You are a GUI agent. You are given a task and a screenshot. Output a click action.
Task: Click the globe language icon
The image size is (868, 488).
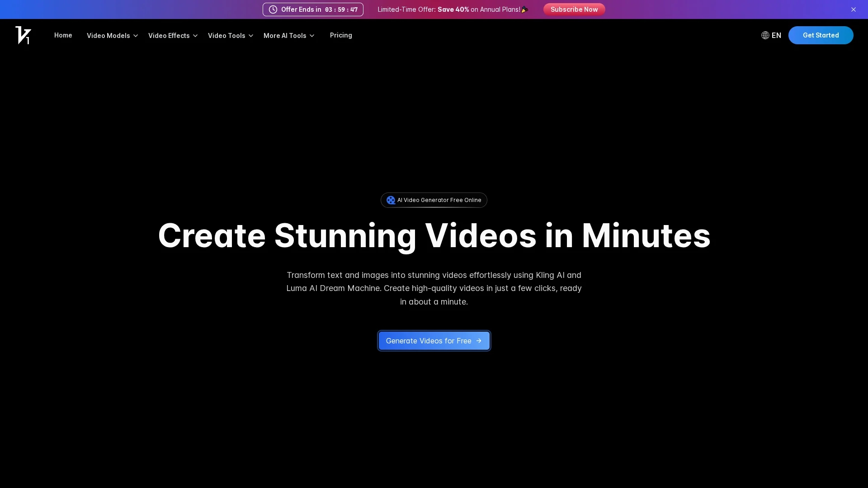[765, 35]
